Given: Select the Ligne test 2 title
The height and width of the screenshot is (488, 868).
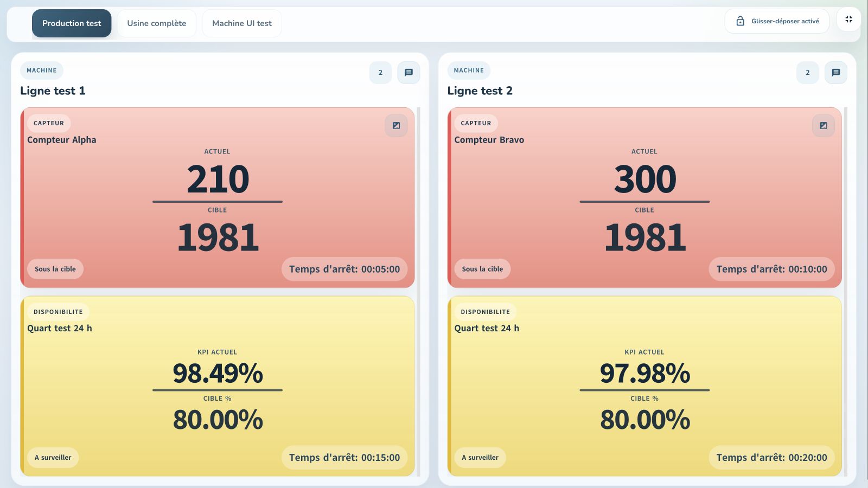Looking at the screenshot, I should [480, 91].
